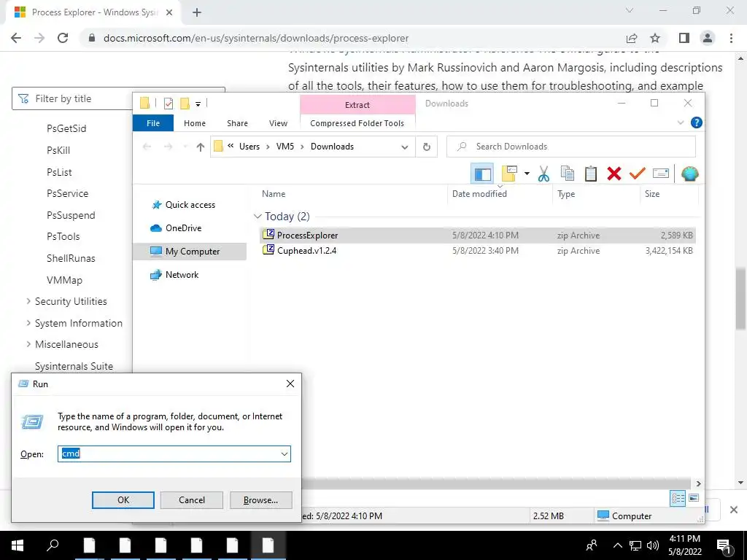Screen dimensions: 747x560
Task: Expand the Miscellaneous section
Action: 28,344
